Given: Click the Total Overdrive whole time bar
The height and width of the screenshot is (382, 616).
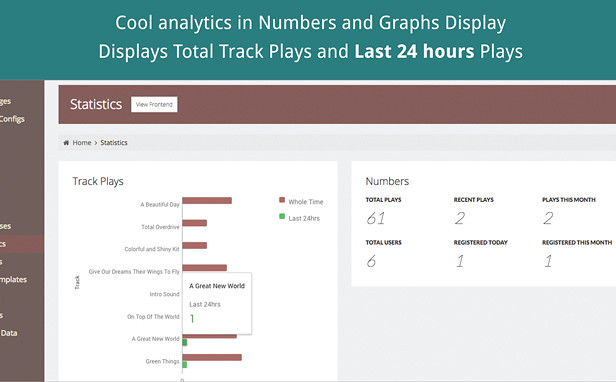Looking at the screenshot, I should [x=194, y=223].
